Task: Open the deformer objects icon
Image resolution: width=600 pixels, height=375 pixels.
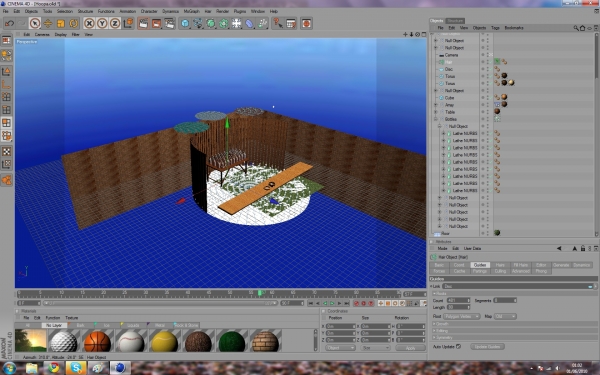Action: coord(249,23)
